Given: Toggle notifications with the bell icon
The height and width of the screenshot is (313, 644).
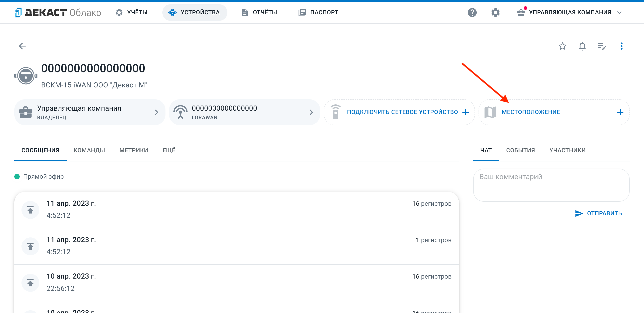Looking at the screenshot, I should [x=582, y=46].
